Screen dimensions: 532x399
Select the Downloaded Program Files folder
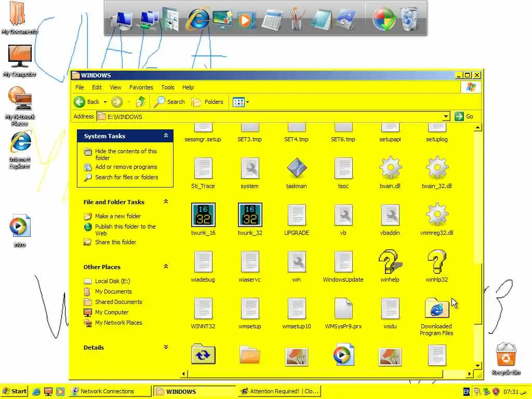click(x=437, y=308)
